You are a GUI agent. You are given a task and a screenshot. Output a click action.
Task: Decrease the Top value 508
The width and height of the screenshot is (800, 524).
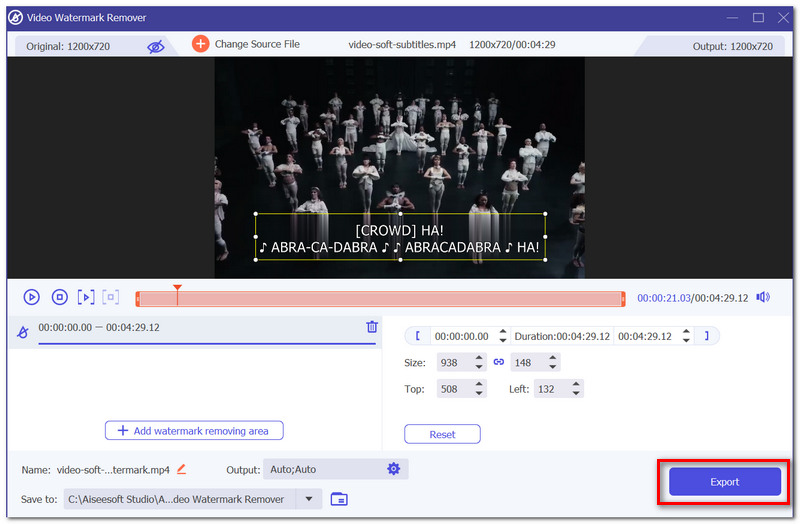[479, 393]
